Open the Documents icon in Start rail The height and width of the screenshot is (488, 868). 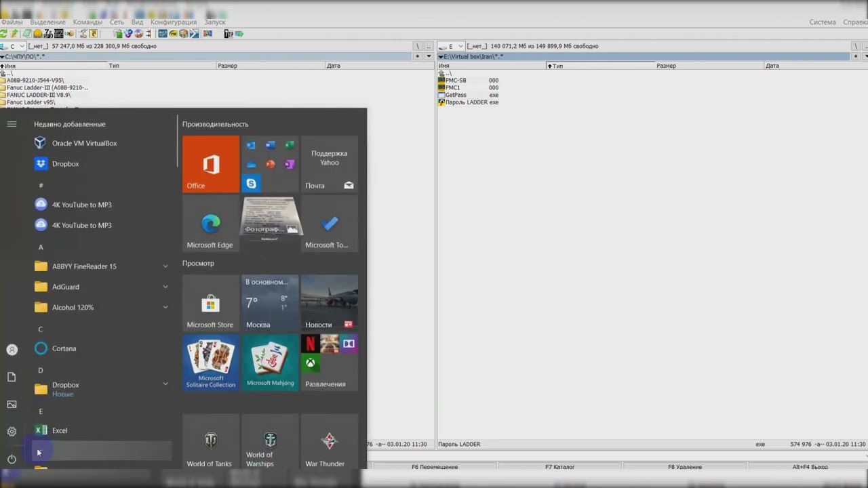tap(12, 377)
